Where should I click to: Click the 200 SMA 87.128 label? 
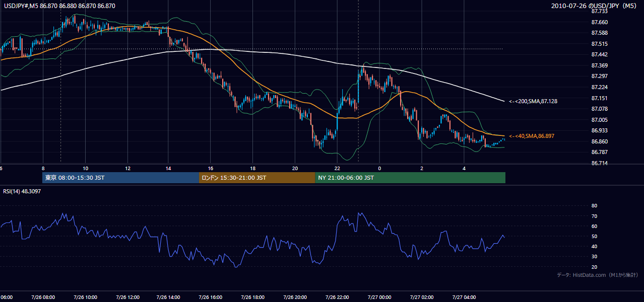533,101
